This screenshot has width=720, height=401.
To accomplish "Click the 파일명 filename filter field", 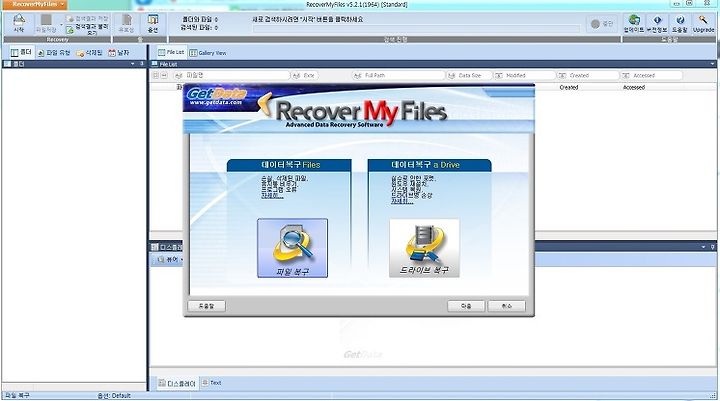I will [x=233, y=75].
